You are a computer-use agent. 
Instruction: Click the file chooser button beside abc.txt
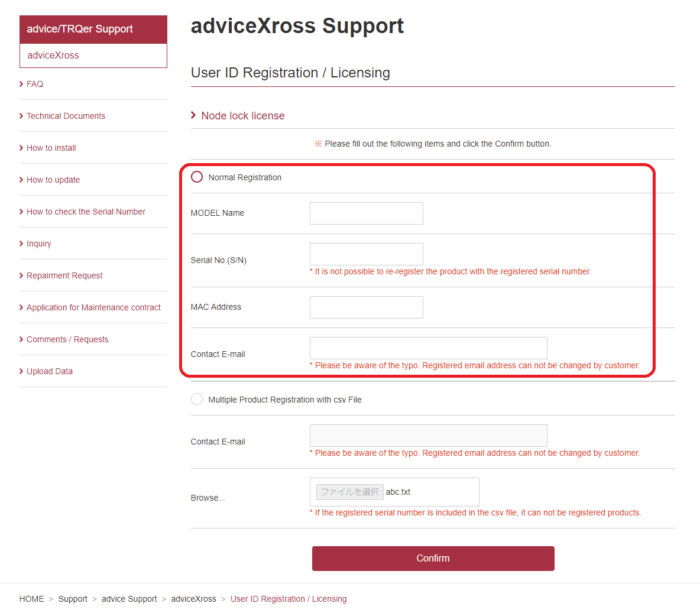pos(349,492)
